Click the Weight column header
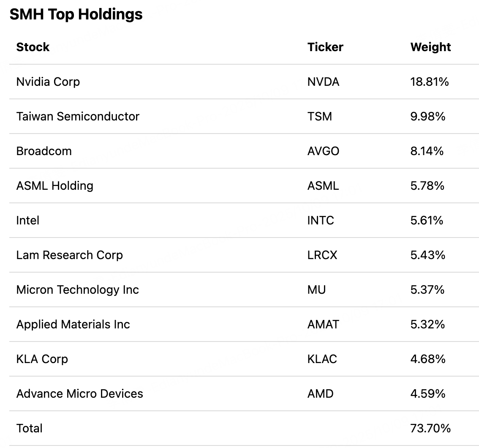This screenshot has width=479, height=448. click(x=430, y=47)
